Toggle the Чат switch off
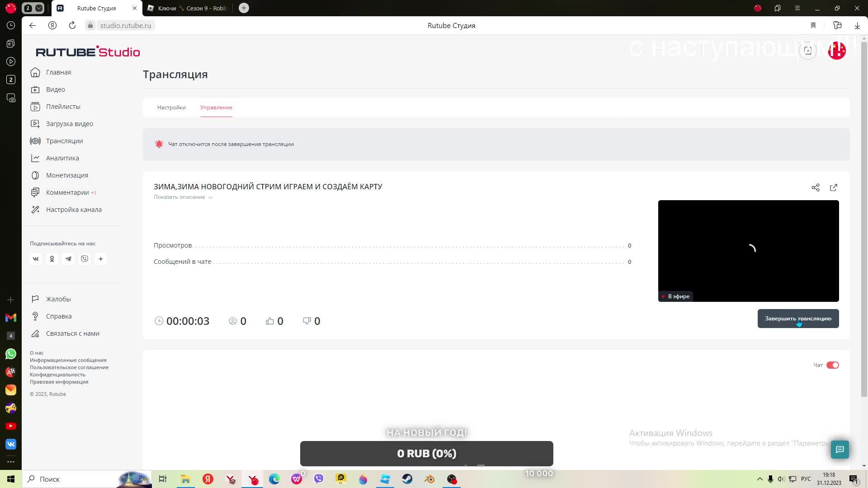 click(x=832, y=365)
